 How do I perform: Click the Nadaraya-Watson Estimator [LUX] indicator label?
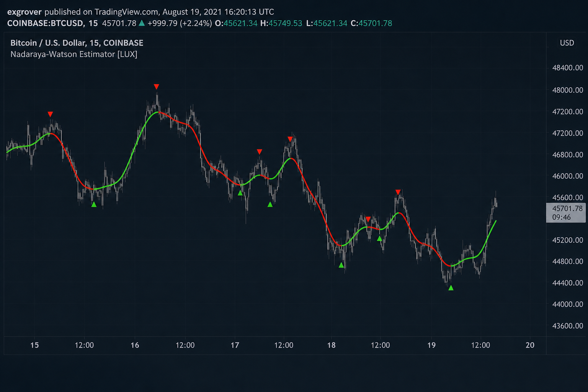pos(74,54)
